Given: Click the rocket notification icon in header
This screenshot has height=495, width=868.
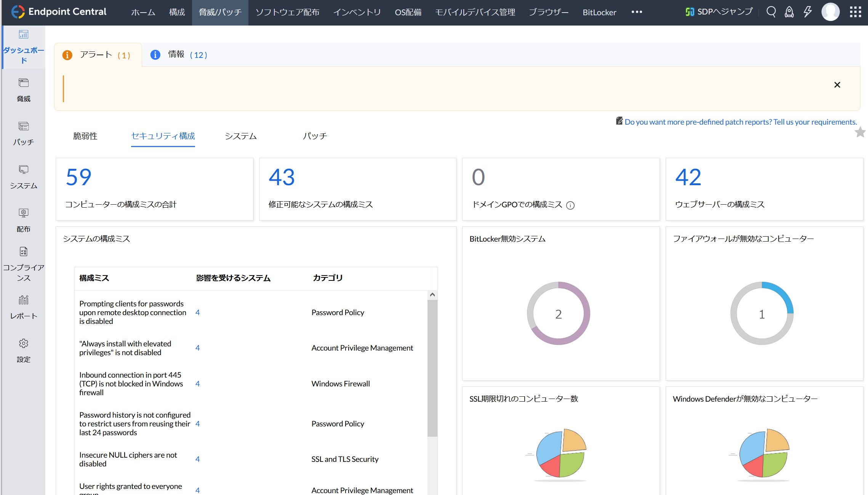Looking at the screenshot, I should pyautogui.click(x=789, y=12).
